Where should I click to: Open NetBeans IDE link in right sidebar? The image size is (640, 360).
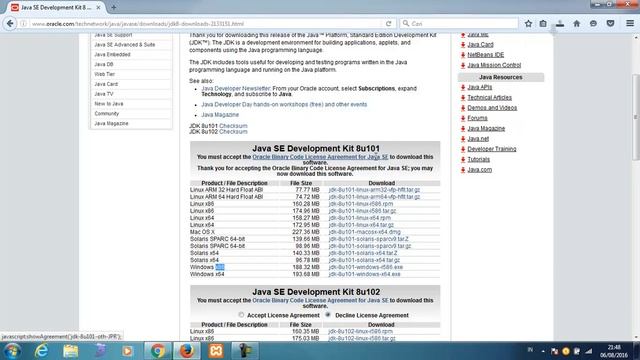coord(485,55)
